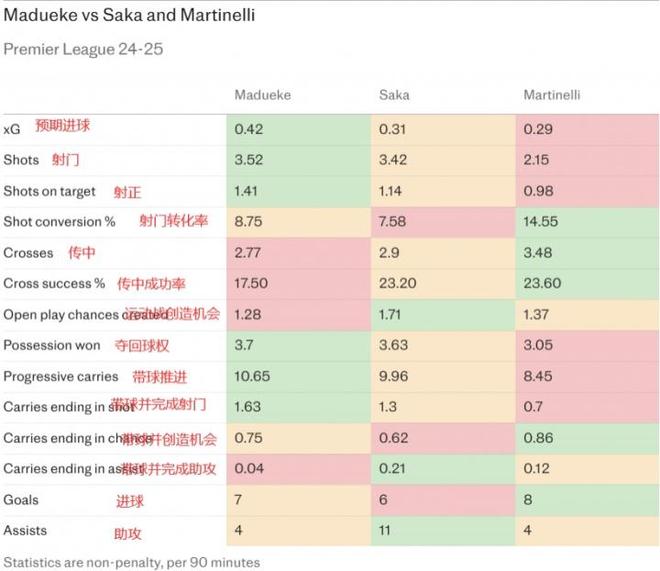The image size is (660, 571).
Task: Click the Premier League 24-25 subtitle
Action: [x=83, y=49]
